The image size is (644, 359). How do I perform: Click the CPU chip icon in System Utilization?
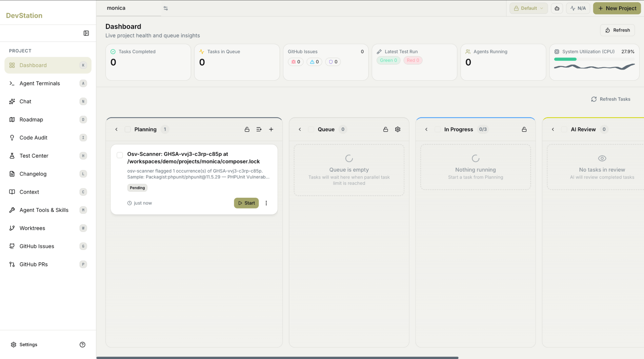(x=557, y=52)
